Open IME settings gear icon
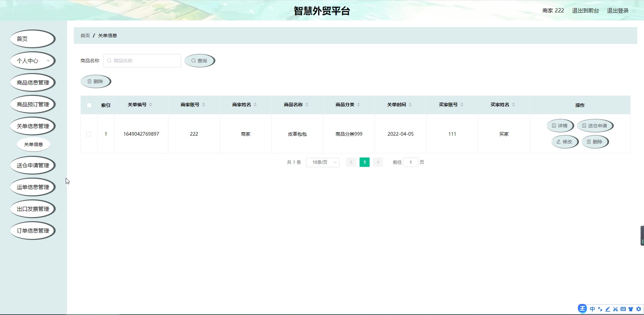Image resolution: width=644 pixels, height=315 pixels. pyautogui.click(x=639, y=309)
